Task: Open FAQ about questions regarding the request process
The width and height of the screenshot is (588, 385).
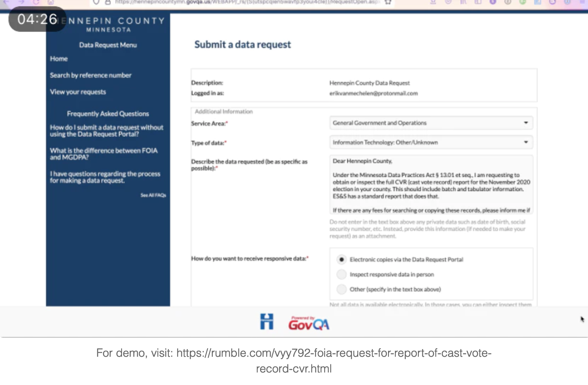Action: coord(105,177)
